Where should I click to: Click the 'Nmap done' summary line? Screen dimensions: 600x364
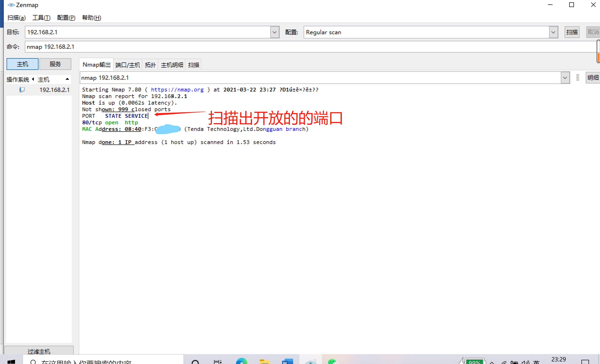(179, 142)
